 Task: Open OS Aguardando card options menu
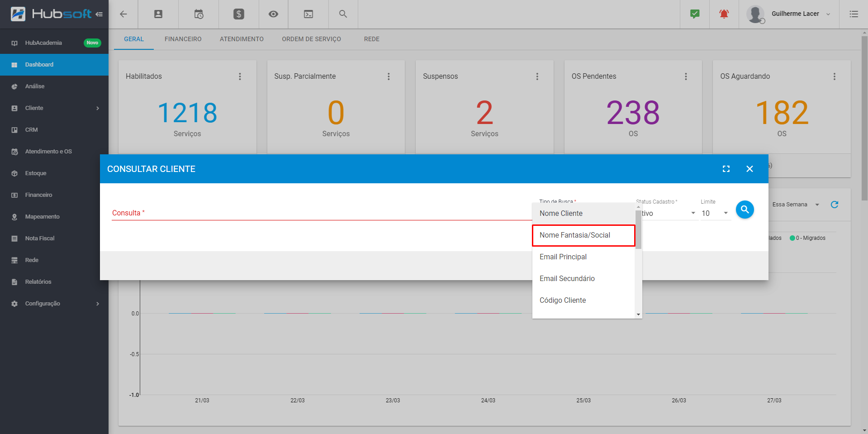pyautogui.click(x=835, y=76)
